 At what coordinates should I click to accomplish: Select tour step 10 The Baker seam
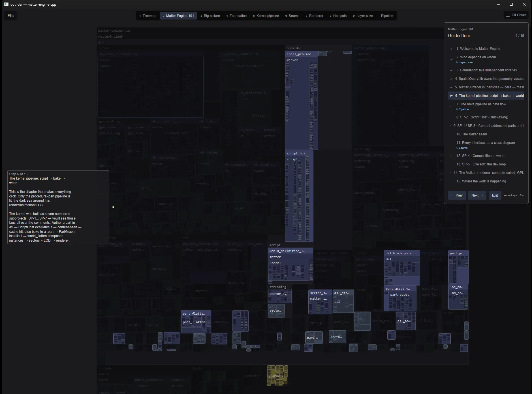tap(486, 134)
